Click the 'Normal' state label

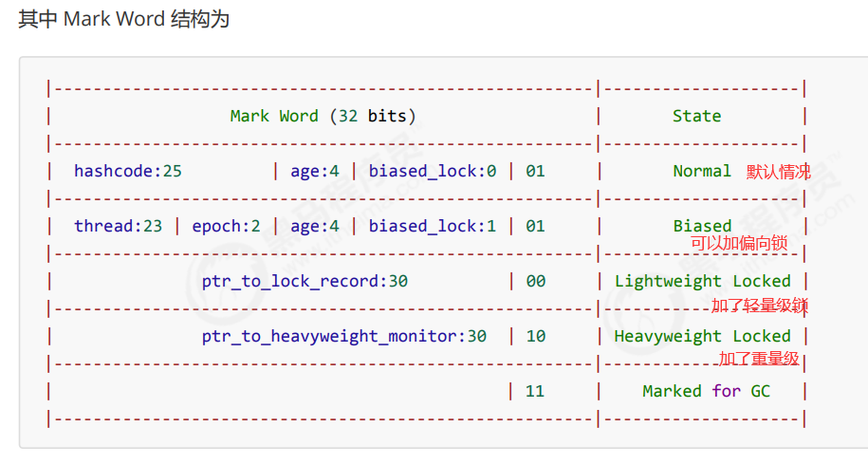701,171
